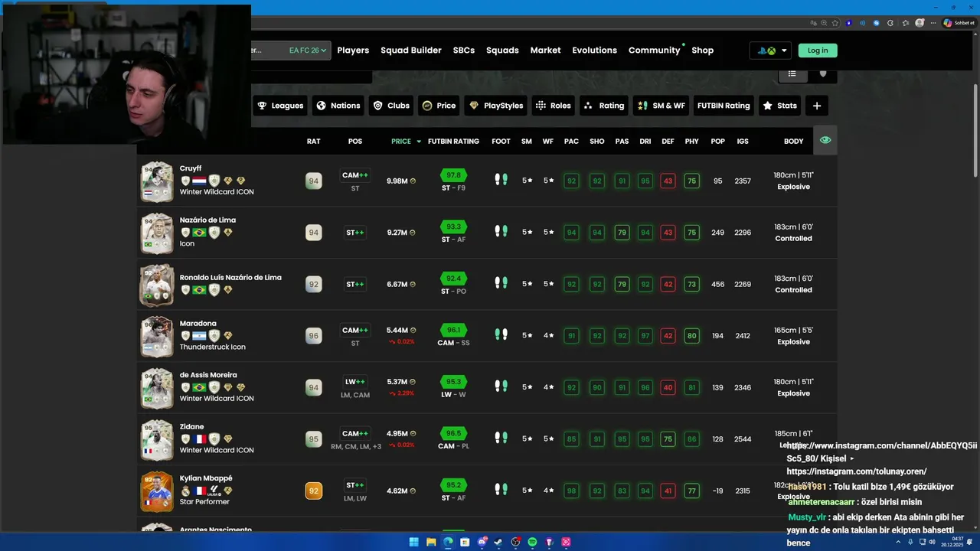Click Sohbet et button in browser
This screenshot has height=551, width=980.
959,23
